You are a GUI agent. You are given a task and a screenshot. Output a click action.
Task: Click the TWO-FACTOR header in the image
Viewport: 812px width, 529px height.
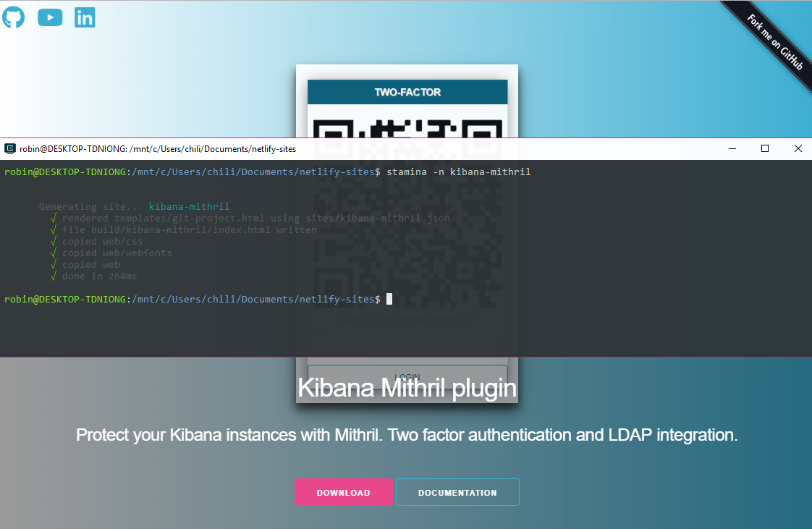tap(407, 92)
